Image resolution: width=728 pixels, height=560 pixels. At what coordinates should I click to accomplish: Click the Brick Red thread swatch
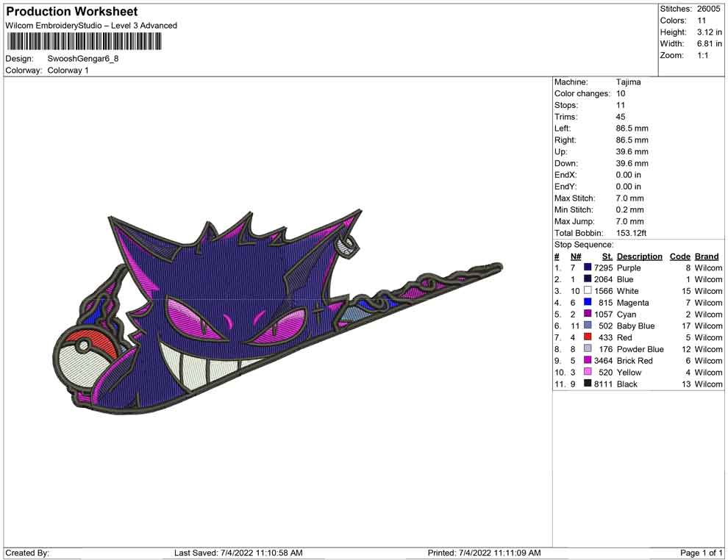[x=588, y=360]
